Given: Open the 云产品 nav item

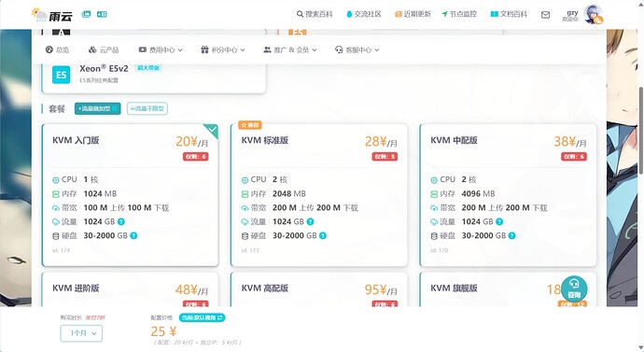Looking at the screenshot, I should [x=104, y=49].
